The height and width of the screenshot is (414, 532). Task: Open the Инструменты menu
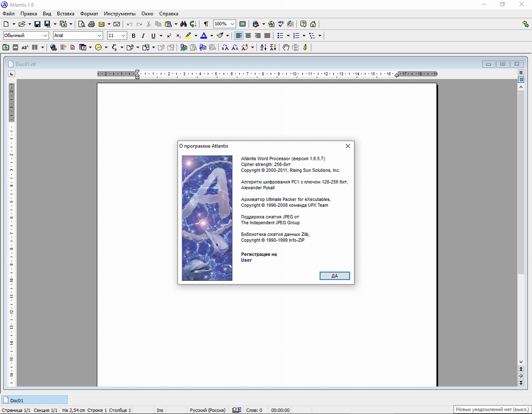pyautogui.click(x=119, y=14)
